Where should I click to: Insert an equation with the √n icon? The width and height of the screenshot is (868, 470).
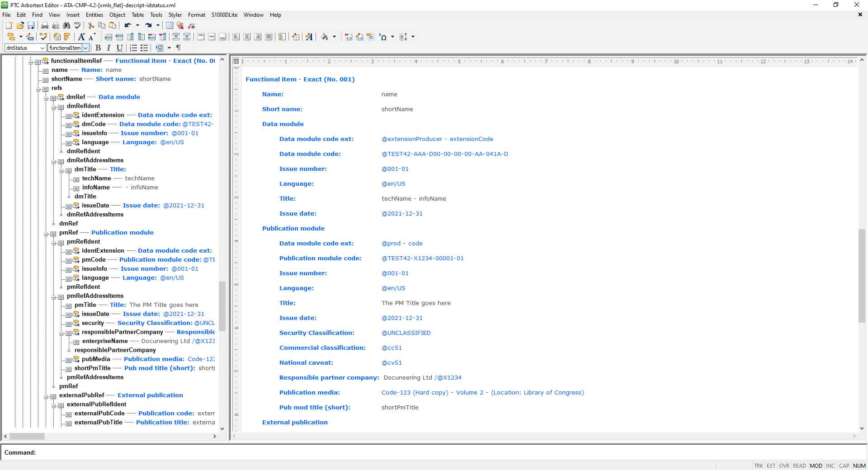(x=191, y=25)
